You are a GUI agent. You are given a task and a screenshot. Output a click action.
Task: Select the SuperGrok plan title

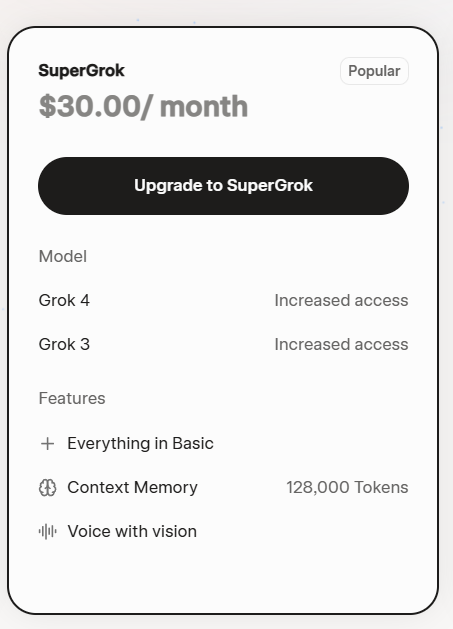click(81, 71)
